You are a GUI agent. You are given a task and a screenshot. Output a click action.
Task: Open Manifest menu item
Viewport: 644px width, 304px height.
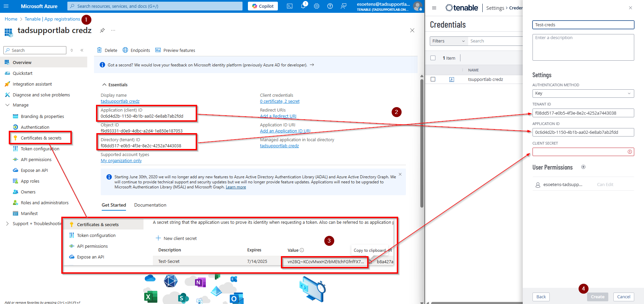(x=29, y=213)
